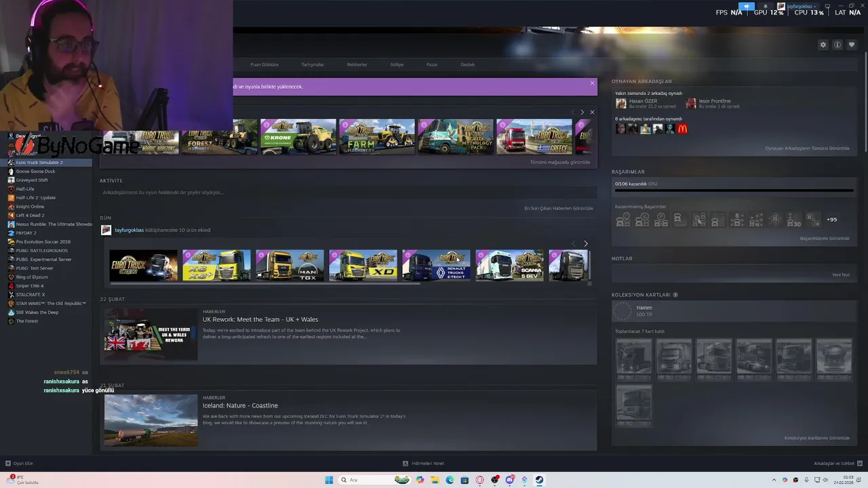Select STALCRAFT: X in library
868x488 pixels.
click(47, 295)
